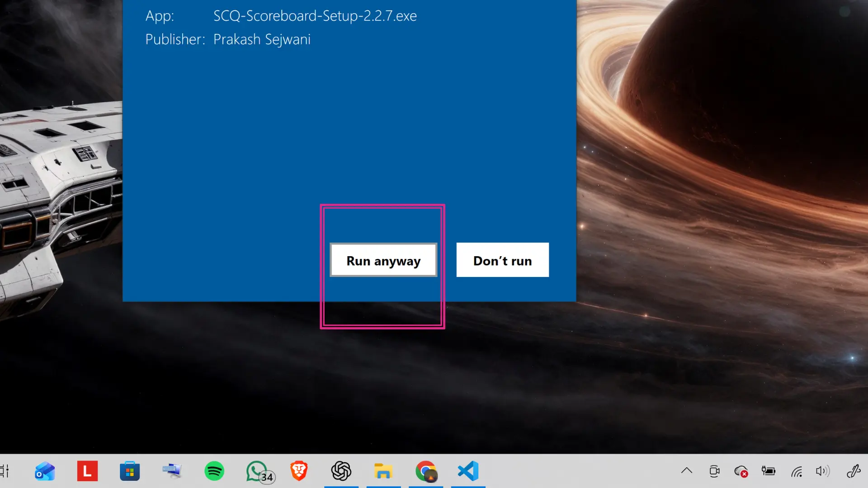Open LinkedIn from the taskbar
The height and width of the screenshot is (488, 868).
pyautogui.click(x=87, y=471)
